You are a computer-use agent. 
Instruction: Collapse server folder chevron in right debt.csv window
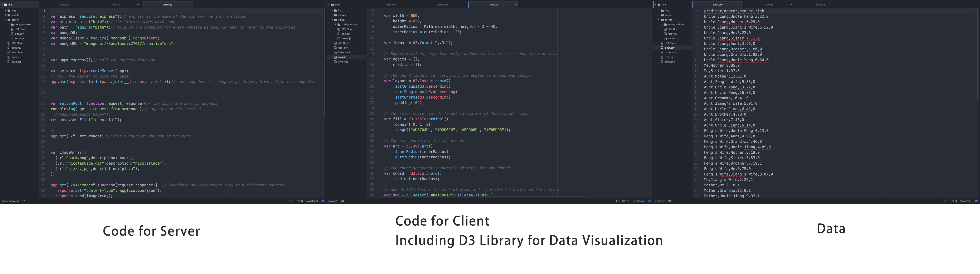[x=659, y=20]
